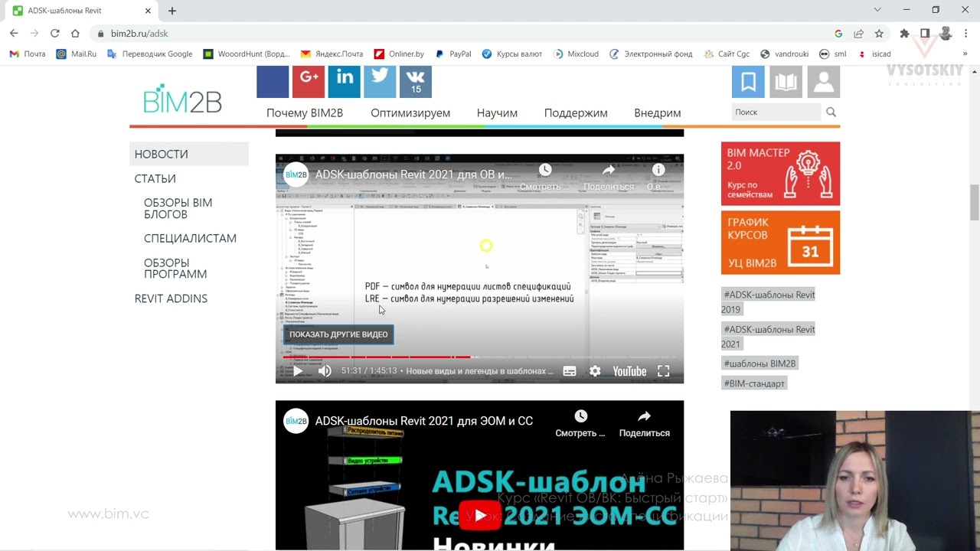This screenshot has height=551, width=980.
Task: Open ОБЗОРЫ BIM БЛОГОВ link
Action: coord(178,208)
